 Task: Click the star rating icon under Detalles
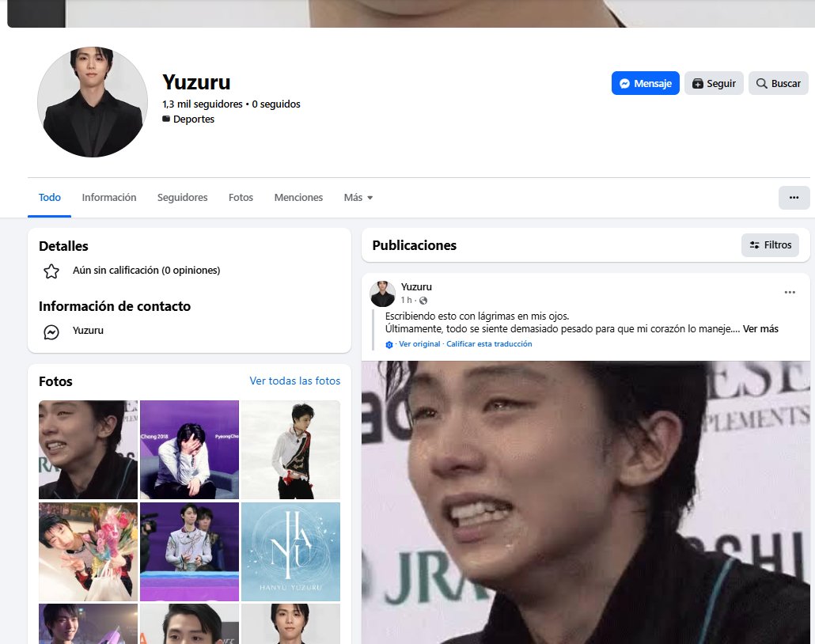(51, 270)
